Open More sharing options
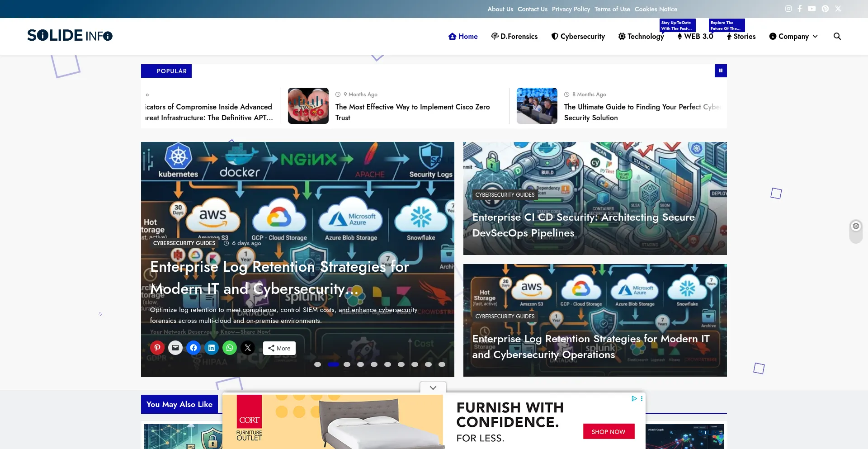This screenshot has width=868, height=449. [x=279, y=348]
